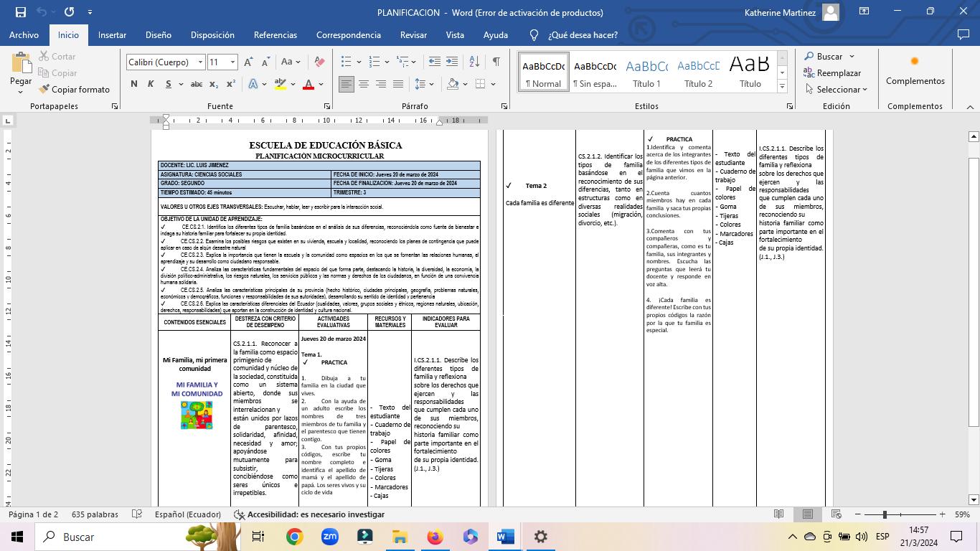Open File Explorer from the taskbar
980x551 pixels.
point(400,537)
